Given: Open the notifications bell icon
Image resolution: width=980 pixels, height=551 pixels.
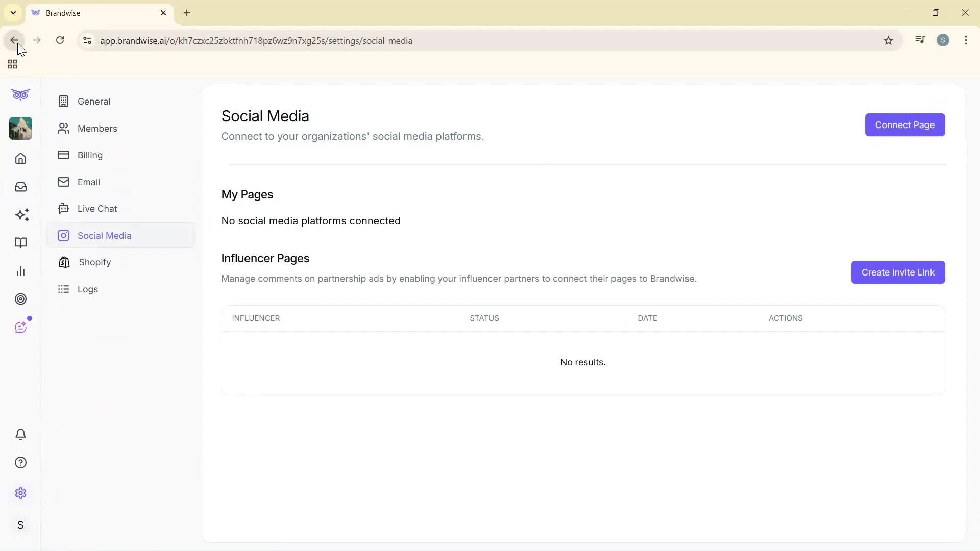Looking at the screenshot, I should 20,434.
